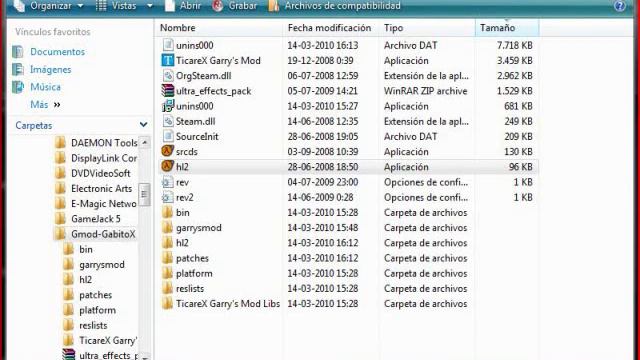Select unins000 application installer icon
The image size is (640, 360).
coord(168,106)
